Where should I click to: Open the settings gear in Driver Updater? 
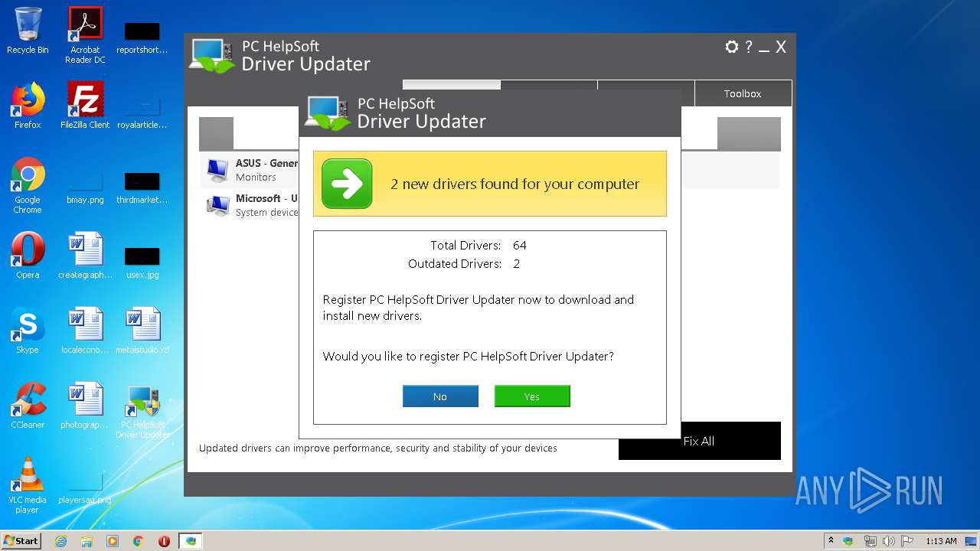(732, 47)
